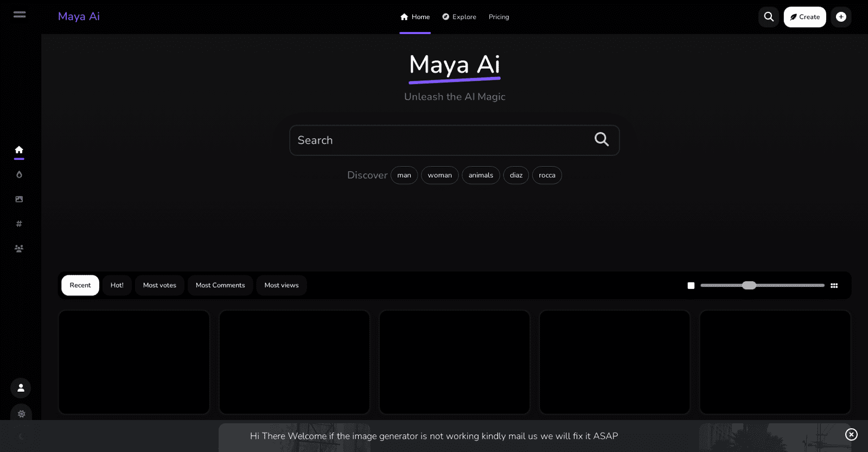Open the first image card thumbnail
The height and width of the screenshot is (452, 868).
click(x=134, y=362)
